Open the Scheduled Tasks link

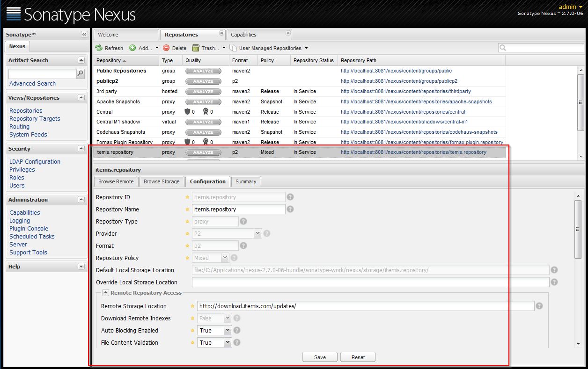coord(32,236)
